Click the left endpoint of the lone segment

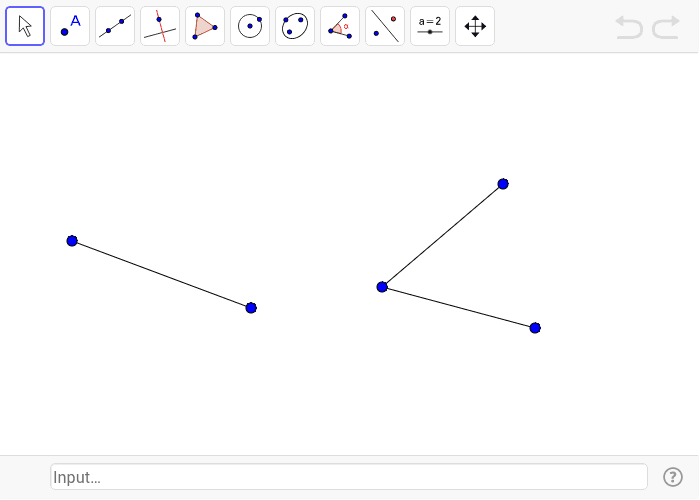(x=72, y=241)
